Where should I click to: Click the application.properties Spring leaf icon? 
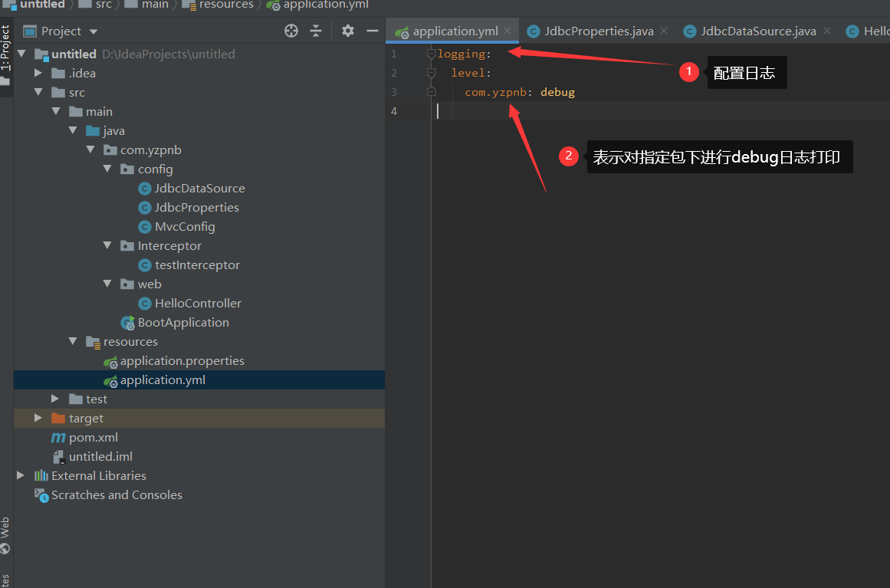[x=110, y=362]
